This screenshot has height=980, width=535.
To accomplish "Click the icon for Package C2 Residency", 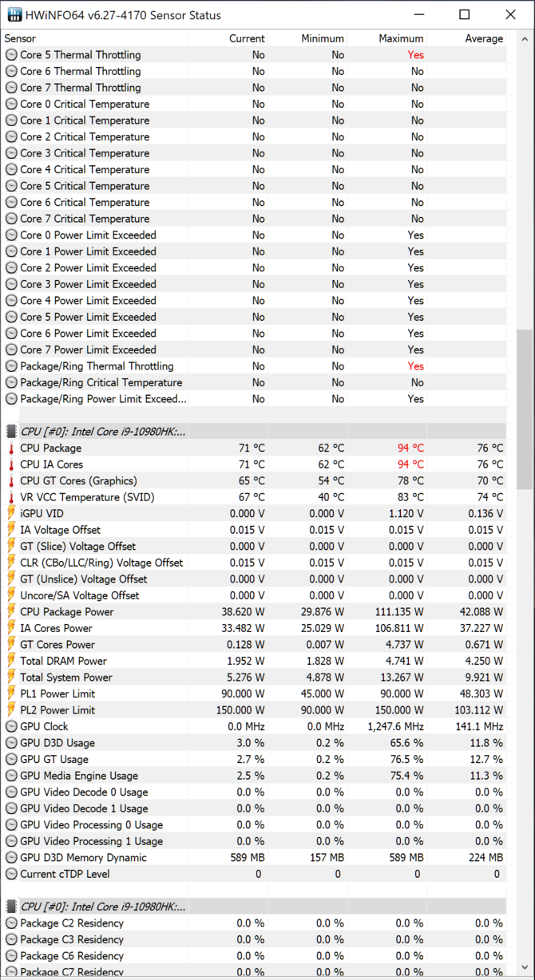I will coord(11,923).
